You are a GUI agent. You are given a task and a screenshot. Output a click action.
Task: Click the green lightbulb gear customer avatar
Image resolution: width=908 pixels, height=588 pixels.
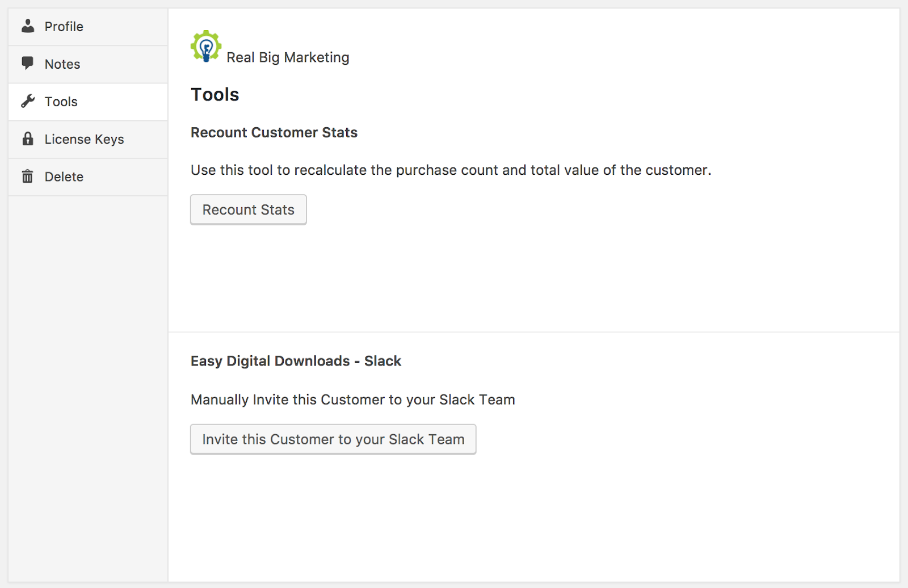[x=206, y=46]
